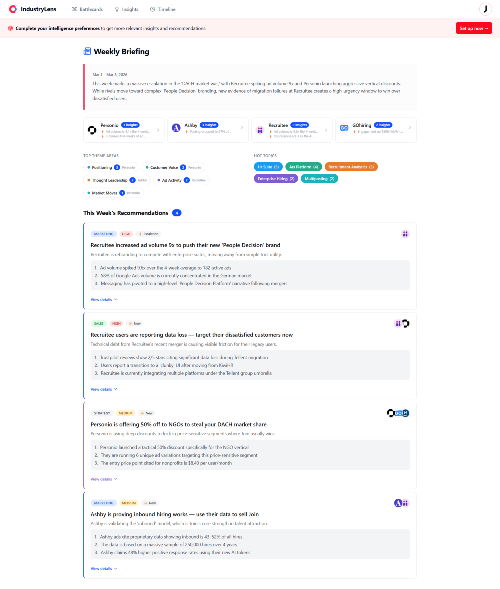Viewport: 500px width, 589px height.
Task: Click the red Set up now button
Action: pos(474,28)
